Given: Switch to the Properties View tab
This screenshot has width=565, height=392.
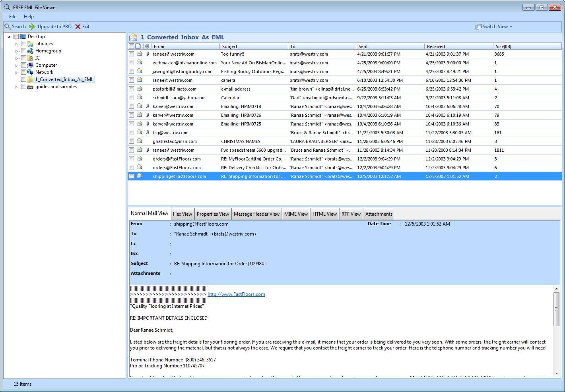Looking at the screenshot, I should pyautogui.click(x=213, y=214).
